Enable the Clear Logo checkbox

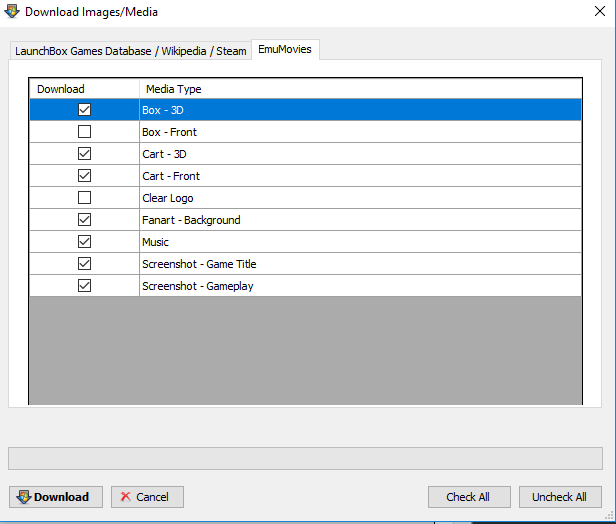pos(84,198)
